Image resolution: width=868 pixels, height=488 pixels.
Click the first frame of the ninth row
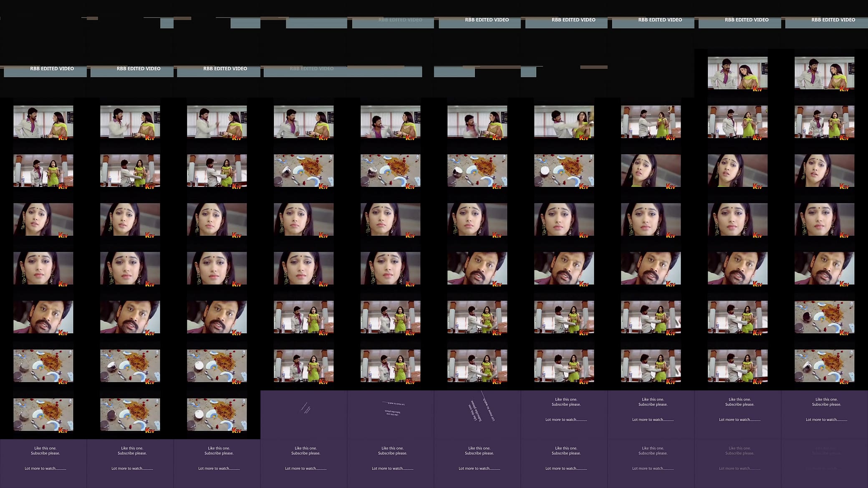43,415
